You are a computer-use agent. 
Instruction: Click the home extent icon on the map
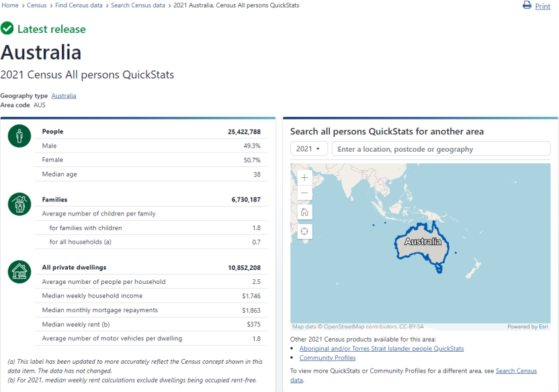point(304,211)
